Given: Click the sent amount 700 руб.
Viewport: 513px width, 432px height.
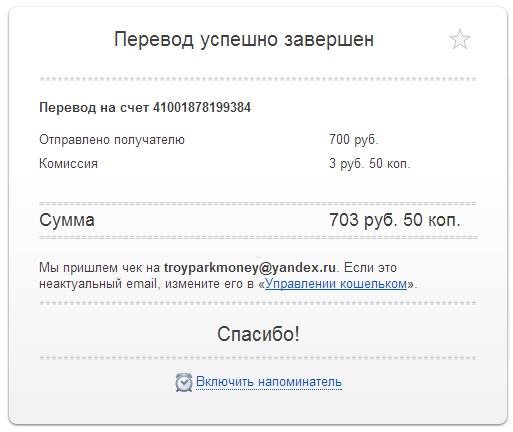Looking at the screenshot, I should [x=354, y=140].
